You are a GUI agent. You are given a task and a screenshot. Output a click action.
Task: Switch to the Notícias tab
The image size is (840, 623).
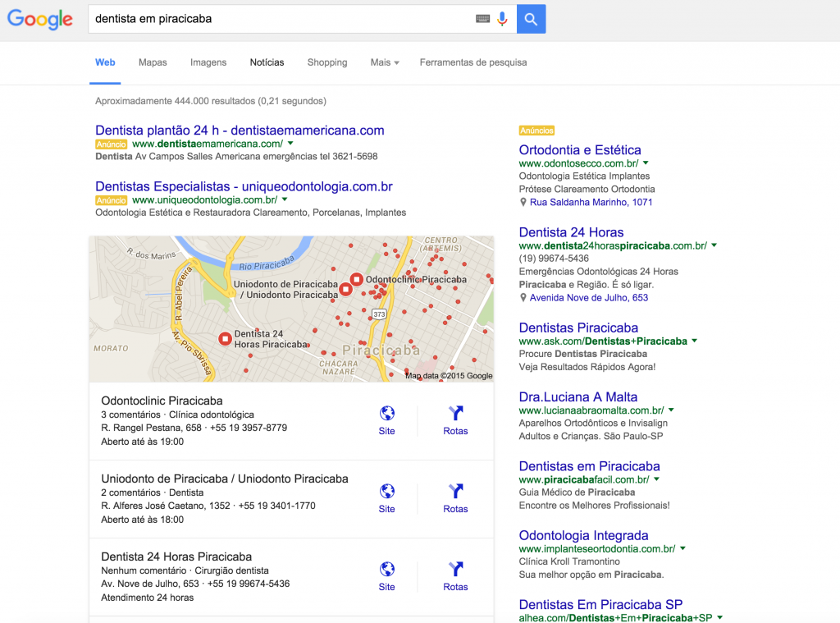(x=267, y=62)
